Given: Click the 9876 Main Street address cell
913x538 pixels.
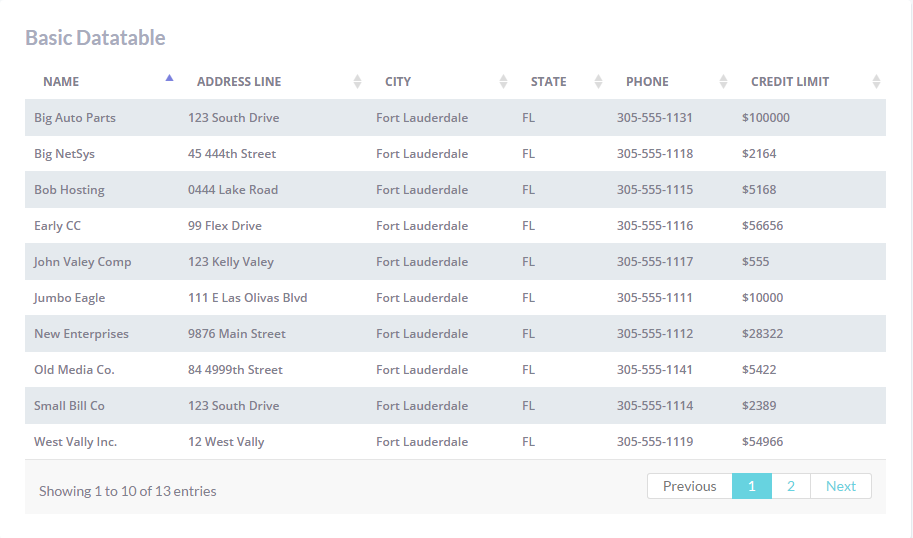Looking at the screenshot, I should coord(237,334).
